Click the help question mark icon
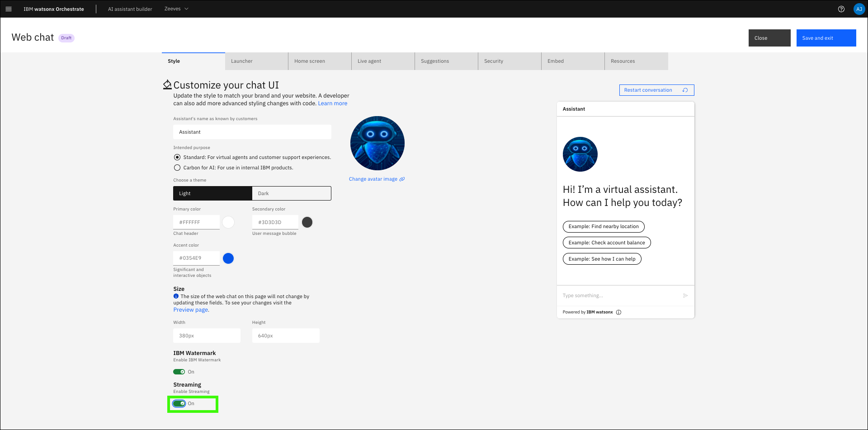The image size is (868, 430). pyautogui.click(x=841, y=9)
